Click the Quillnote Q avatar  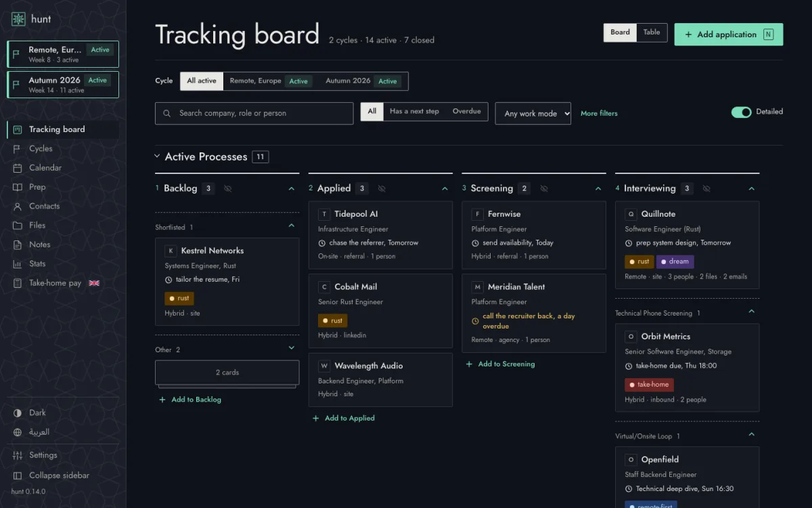[x=631, y=214]
